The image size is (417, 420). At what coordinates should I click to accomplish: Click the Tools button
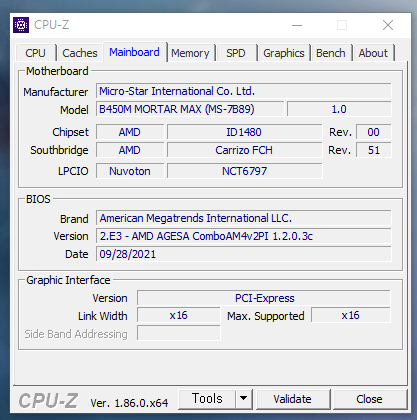pyautogui.click(x=207, y=399)
